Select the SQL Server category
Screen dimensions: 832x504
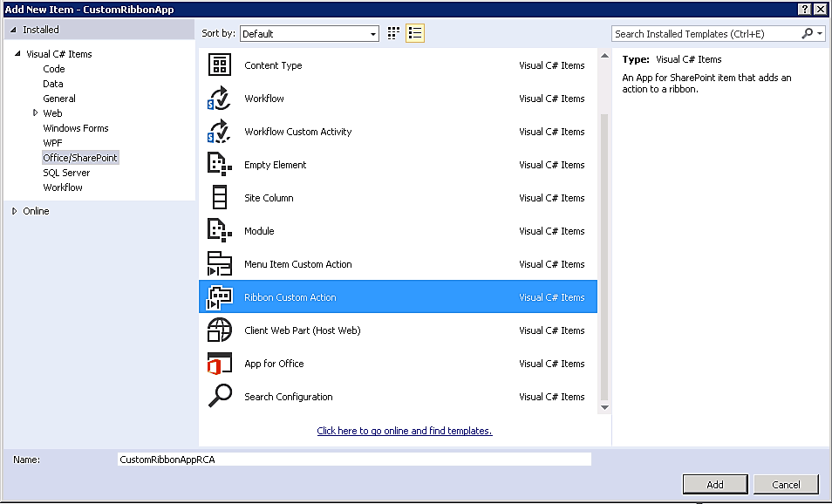tap(66, 172)
